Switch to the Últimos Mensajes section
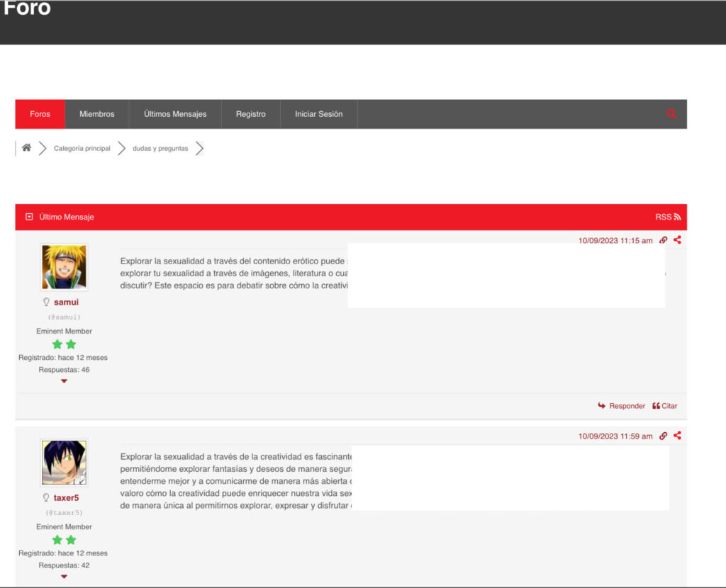Image resolution: width=726 pixels, height=588 pixels. pos(174,113)
